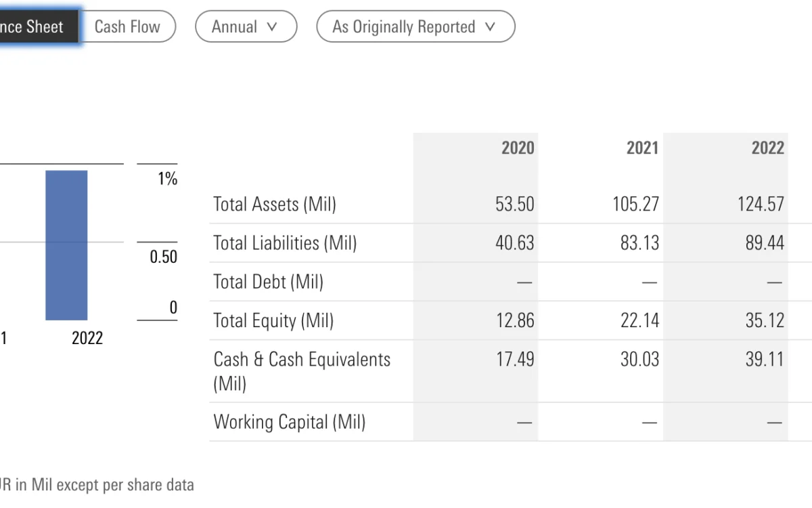
Task: Open the As Originally Reported dropdown
Action: pyautogui.click(x=415, y=27)
